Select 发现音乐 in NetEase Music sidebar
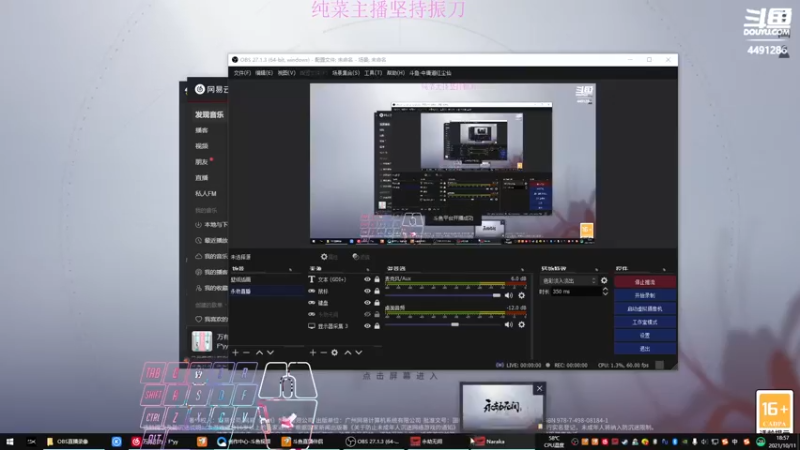 point(209,115)
